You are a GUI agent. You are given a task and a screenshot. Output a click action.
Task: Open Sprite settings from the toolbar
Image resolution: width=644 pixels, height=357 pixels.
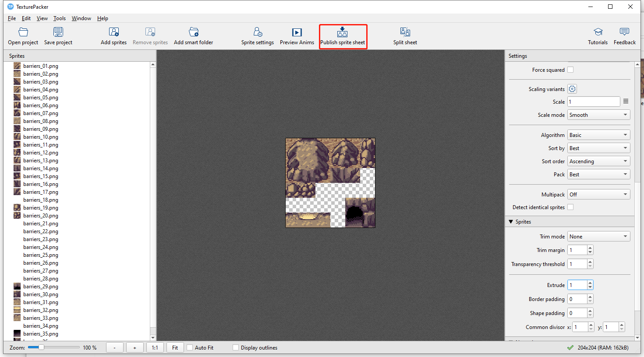tap(258, 32)
